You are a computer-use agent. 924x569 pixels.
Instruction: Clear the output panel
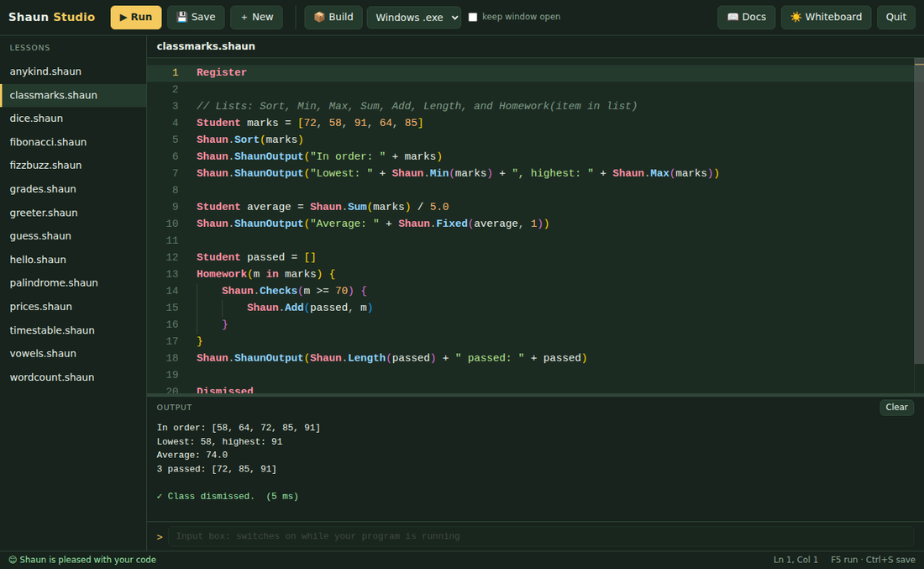(x=896, y=407)
